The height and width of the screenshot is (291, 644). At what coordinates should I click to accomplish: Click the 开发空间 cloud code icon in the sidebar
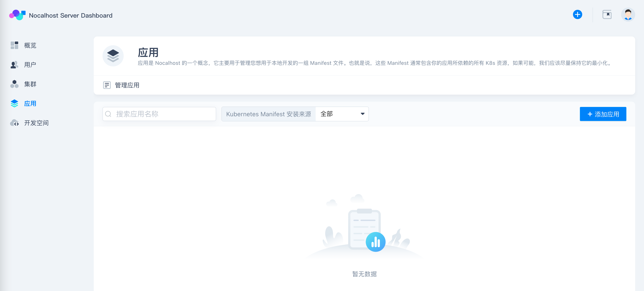(x=14, y=123)
